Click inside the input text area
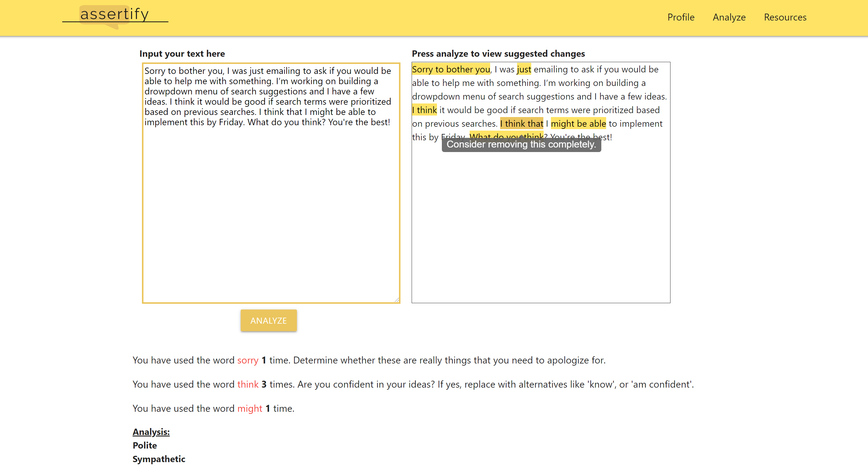 [x=271, y=209]
